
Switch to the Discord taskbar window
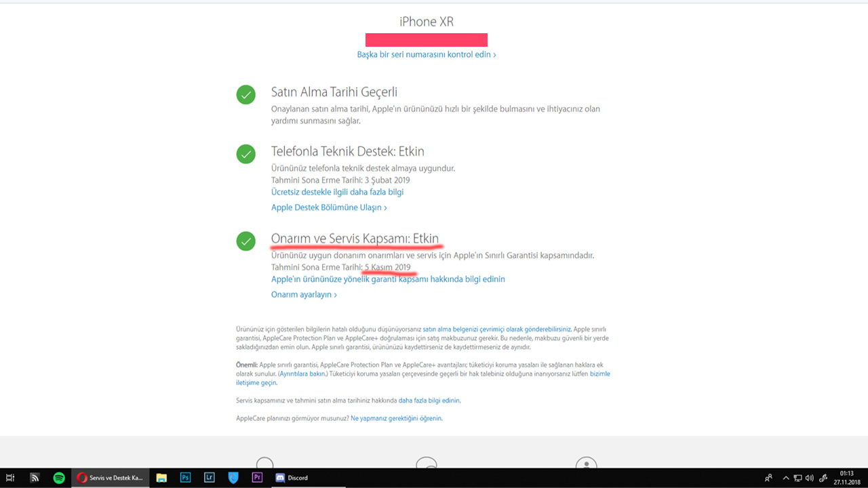(292, 478)
